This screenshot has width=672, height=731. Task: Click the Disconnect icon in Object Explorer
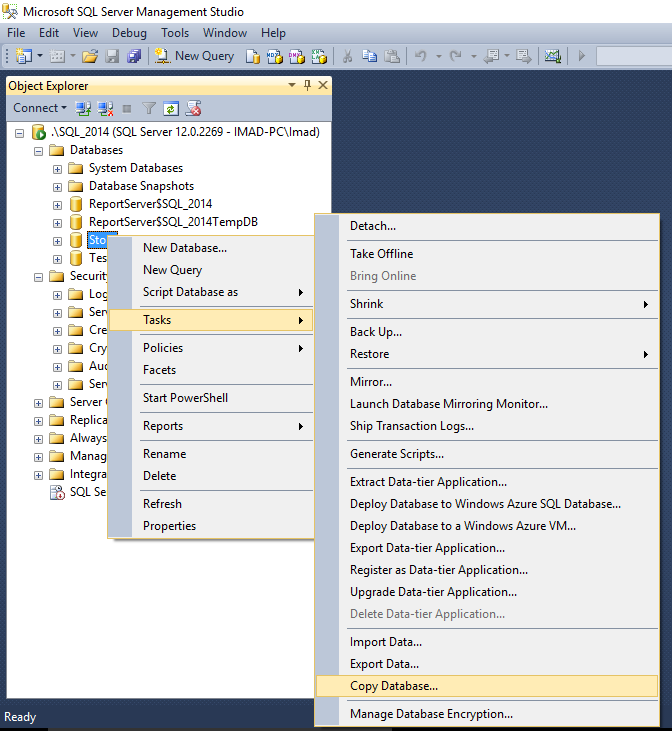point(105,109)
